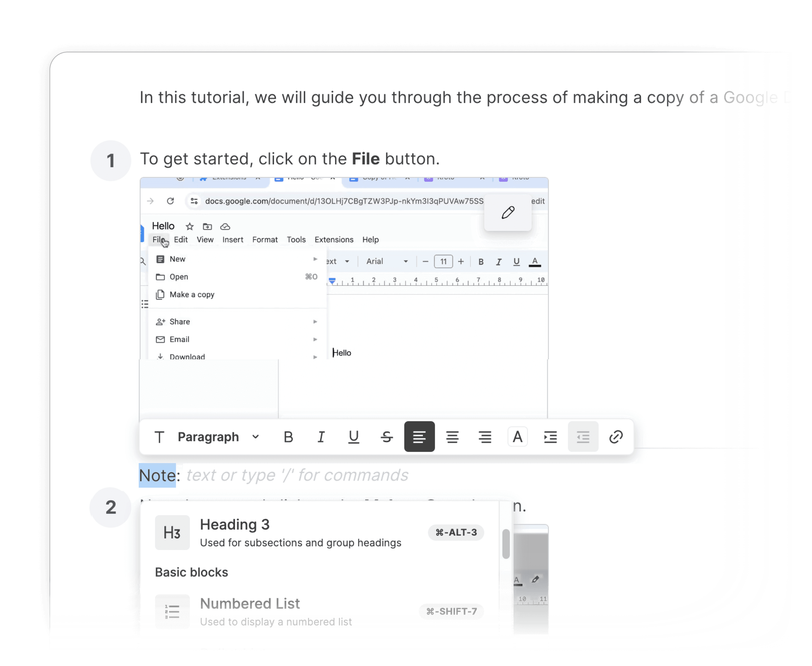Open the Format menu in the Google Docs screenshot
Viewport: 812px width, 666px height.
click(x=265, y=239)
